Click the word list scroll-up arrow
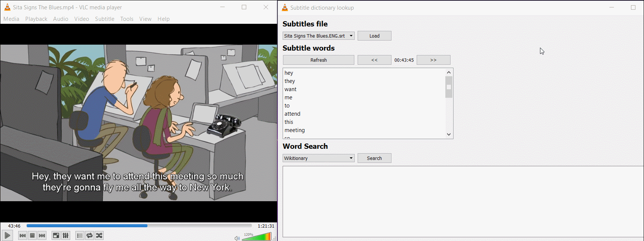Image resolution: width=644 pixels, height=241 pixels. click(x=449, y=73)
